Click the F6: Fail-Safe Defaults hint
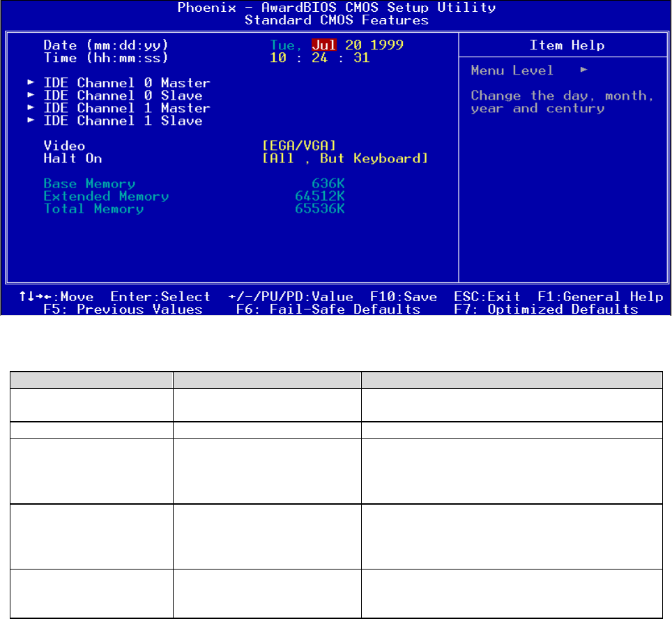 click(x=328, y=309)
